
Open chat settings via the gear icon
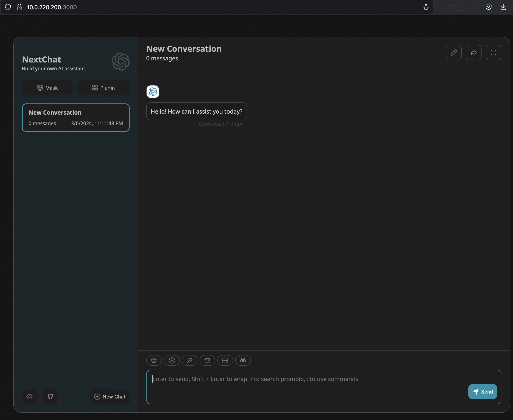[154, 360]
